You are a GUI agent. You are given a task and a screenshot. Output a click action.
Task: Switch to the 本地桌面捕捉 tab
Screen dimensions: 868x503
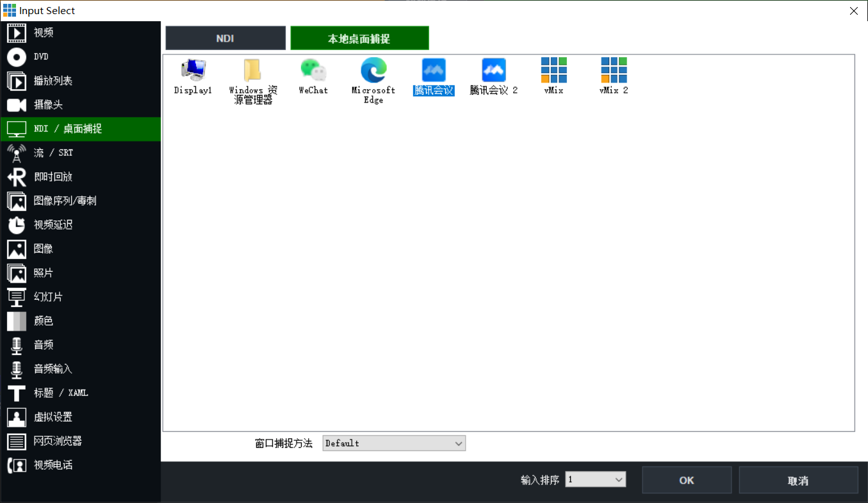[x=359, y=38]
